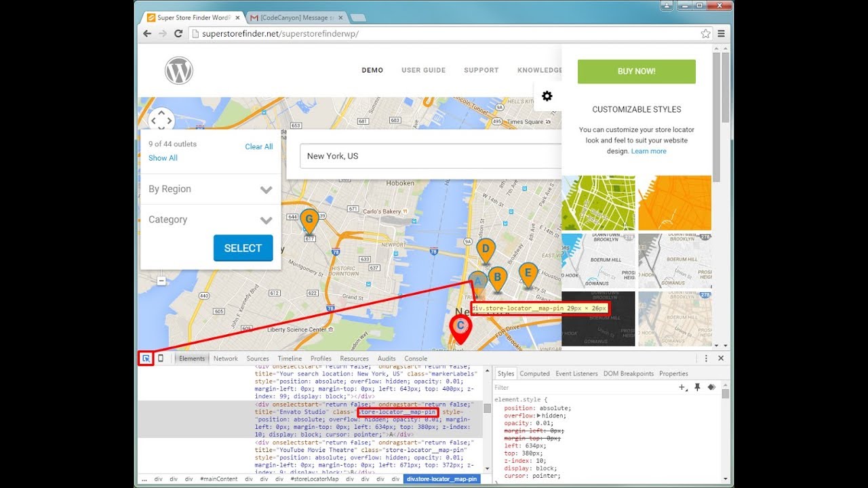Screen dimensions: 868x488
Task: Select map marker E
Action: 528,276
